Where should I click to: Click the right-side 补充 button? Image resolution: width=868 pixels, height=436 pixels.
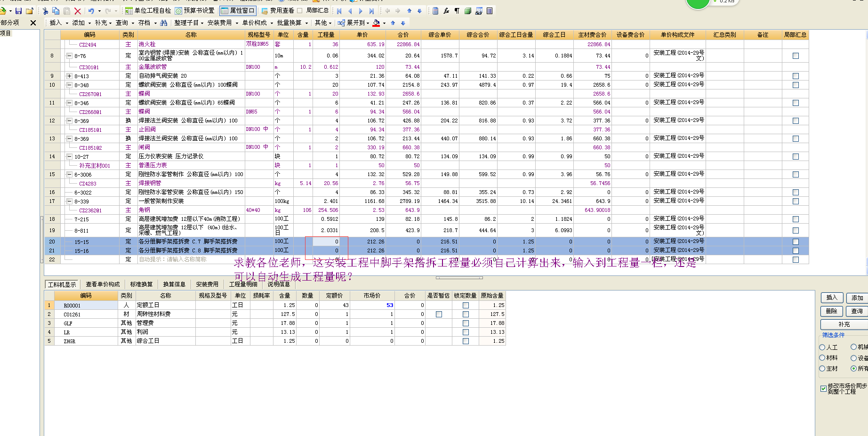[x=844, y=324]
